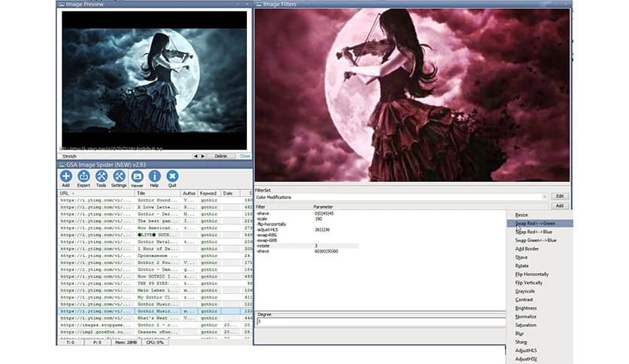
Task: Select the -shave row with 60|60|50|60
Action: click(307, 251)
